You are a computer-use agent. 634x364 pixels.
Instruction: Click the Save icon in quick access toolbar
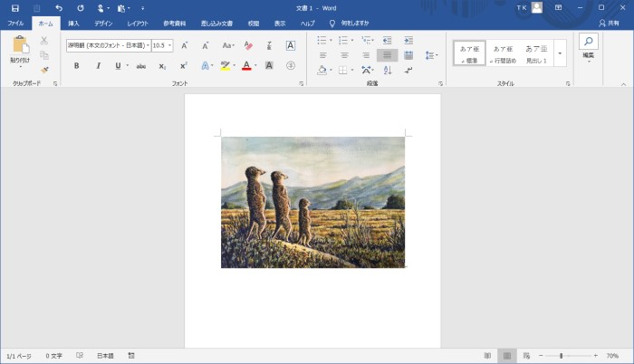(x=15, y=8)
